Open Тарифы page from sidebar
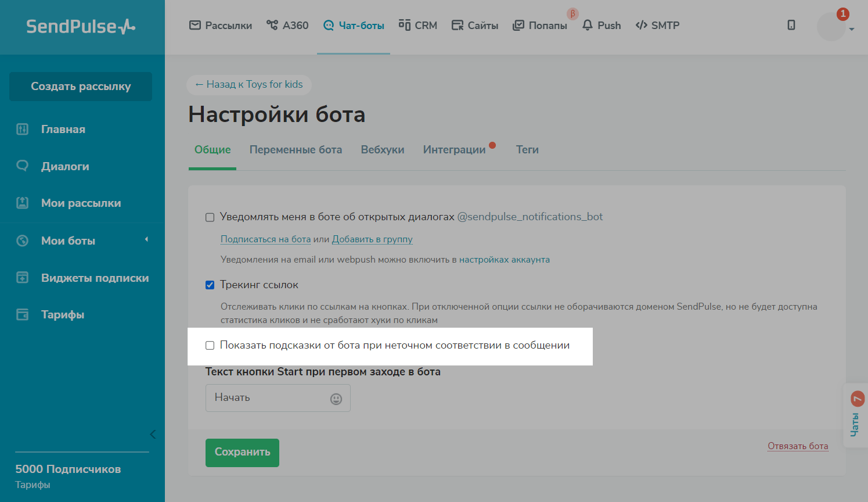 coord(63,314)
